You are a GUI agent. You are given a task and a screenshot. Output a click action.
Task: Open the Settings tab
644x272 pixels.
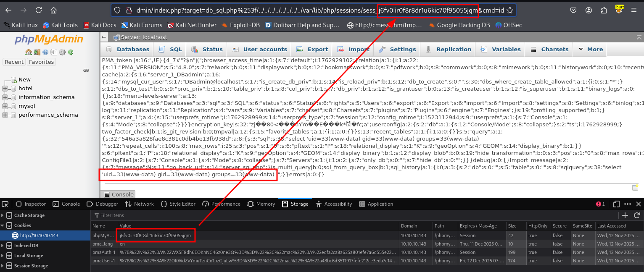point(397,49)
